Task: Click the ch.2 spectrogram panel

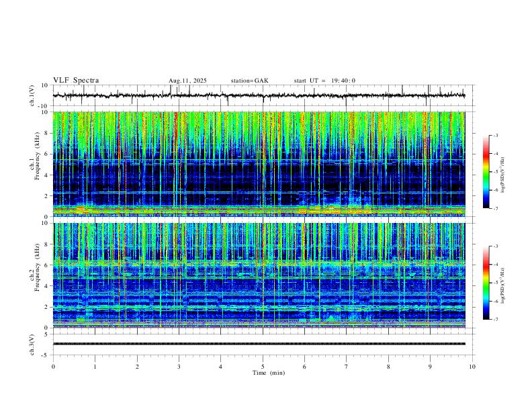Action: pos(259,275)
